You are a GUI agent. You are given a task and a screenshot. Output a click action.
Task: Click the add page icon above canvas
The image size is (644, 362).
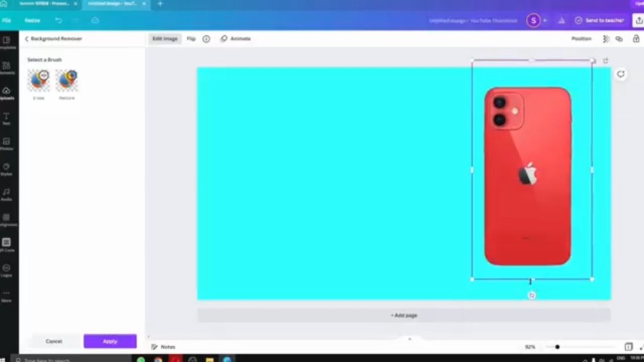tap(606, 61)
